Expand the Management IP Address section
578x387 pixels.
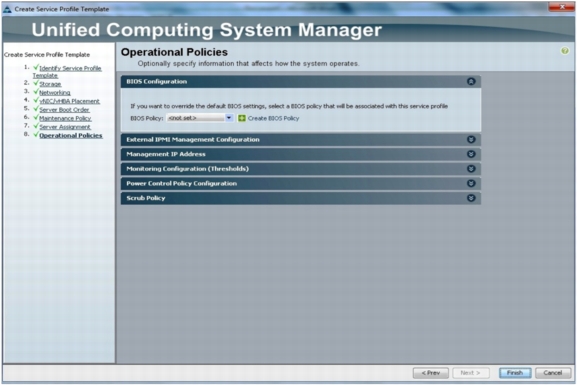(471, 154)
